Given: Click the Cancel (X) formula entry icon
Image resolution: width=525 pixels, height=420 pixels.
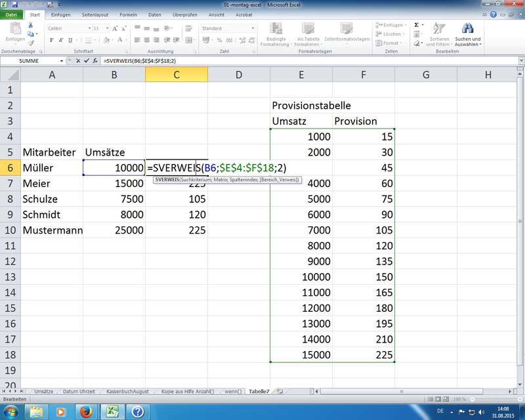Looking at the screenshot, I should pos(77,60).
